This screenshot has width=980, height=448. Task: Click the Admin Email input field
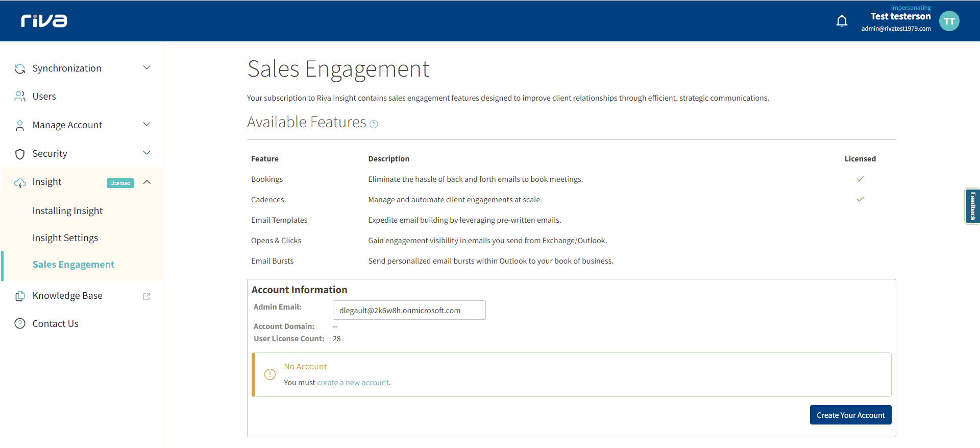tap(409, 310)
